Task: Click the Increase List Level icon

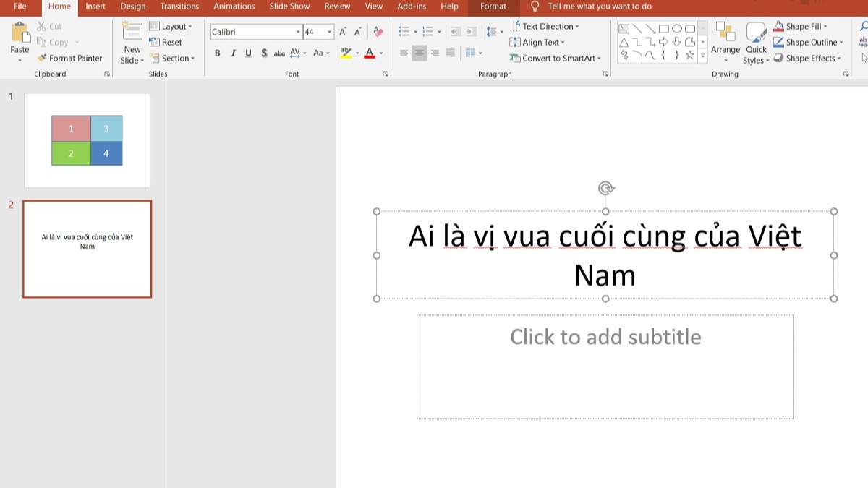Action: 471,32
